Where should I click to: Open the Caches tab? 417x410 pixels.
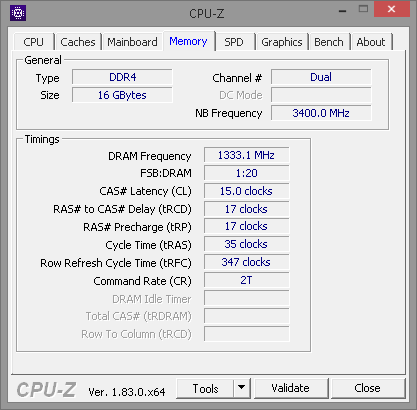click(78, 42)
